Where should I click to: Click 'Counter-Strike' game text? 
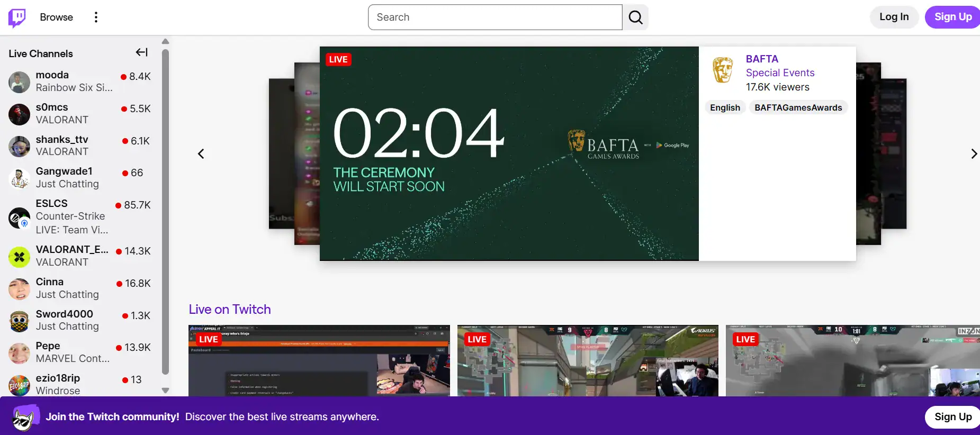tap(70, 216)
